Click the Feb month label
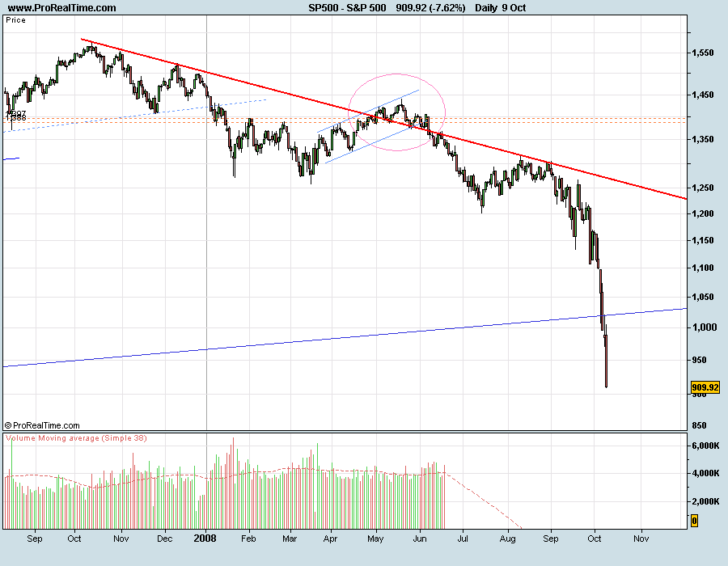The image size is (728, 566). coord(248,539)
